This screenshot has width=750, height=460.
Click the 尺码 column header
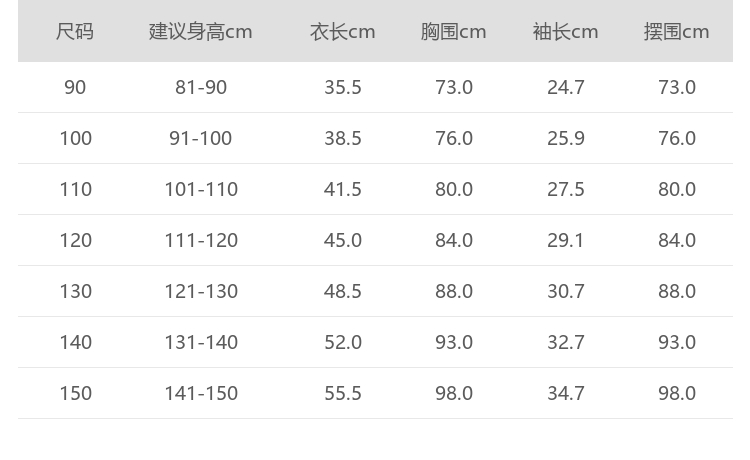click(75, 31)
